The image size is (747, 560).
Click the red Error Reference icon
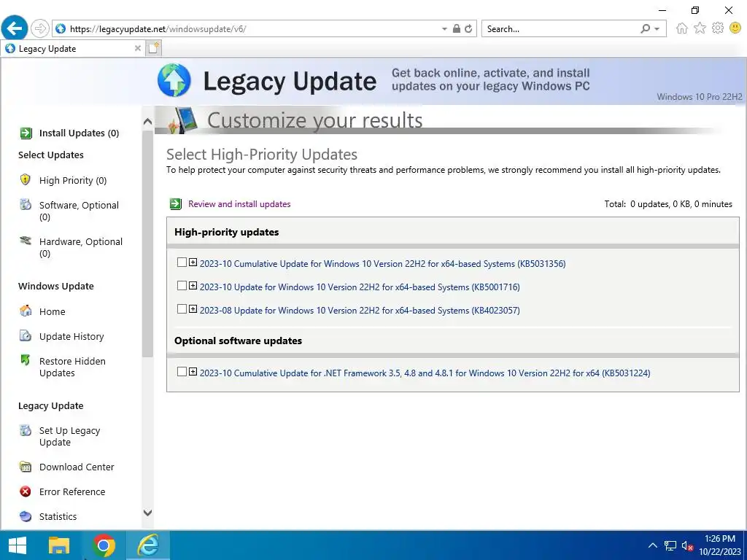click(26, 491)
